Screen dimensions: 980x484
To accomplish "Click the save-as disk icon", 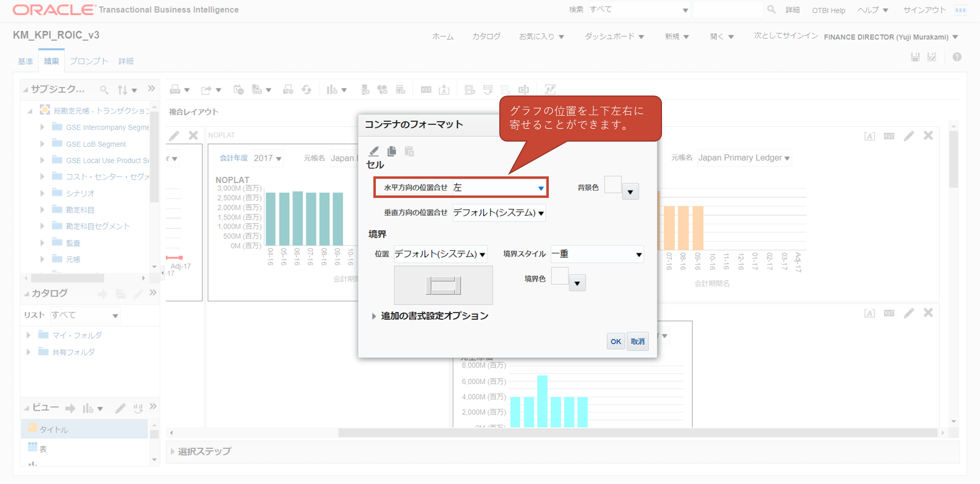I will (x=932, y=57).
